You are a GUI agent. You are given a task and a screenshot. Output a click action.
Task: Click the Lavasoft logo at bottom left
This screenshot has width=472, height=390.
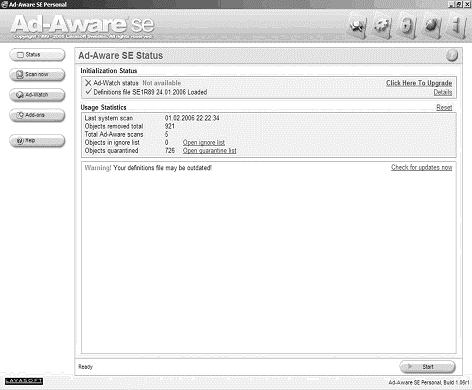[24, 381]
